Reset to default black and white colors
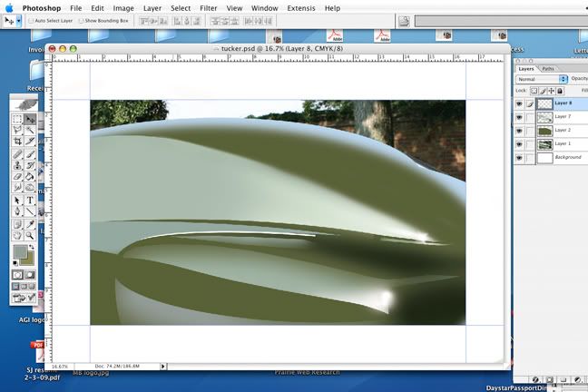Image resolution: width=588 pixels, height=392 pixels. 15,263
